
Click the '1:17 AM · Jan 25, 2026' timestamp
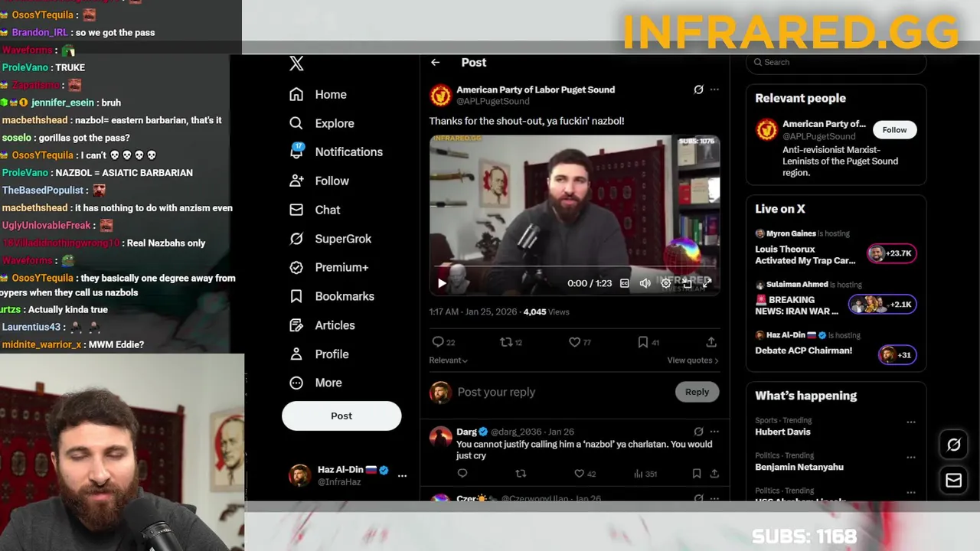473,312
